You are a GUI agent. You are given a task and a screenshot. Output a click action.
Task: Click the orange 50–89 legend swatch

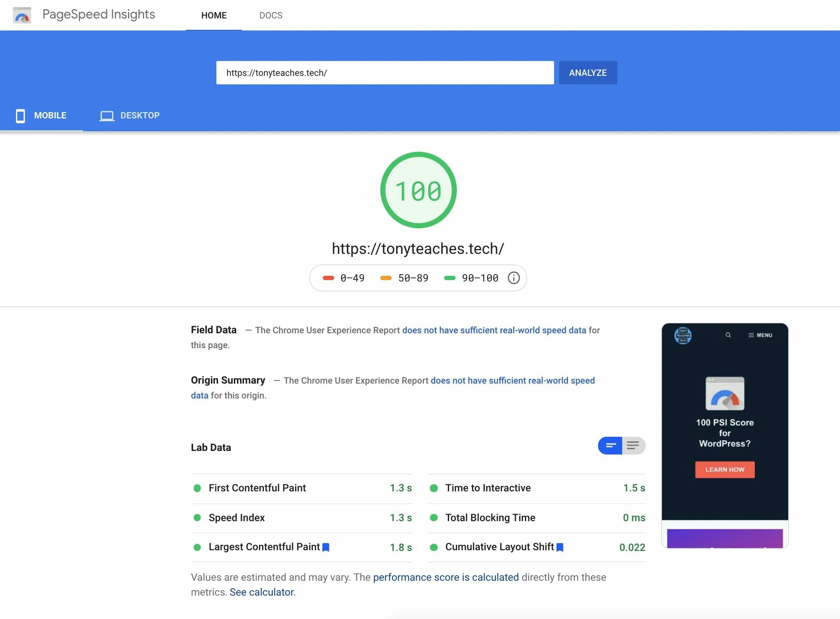[x=386, y=278]
